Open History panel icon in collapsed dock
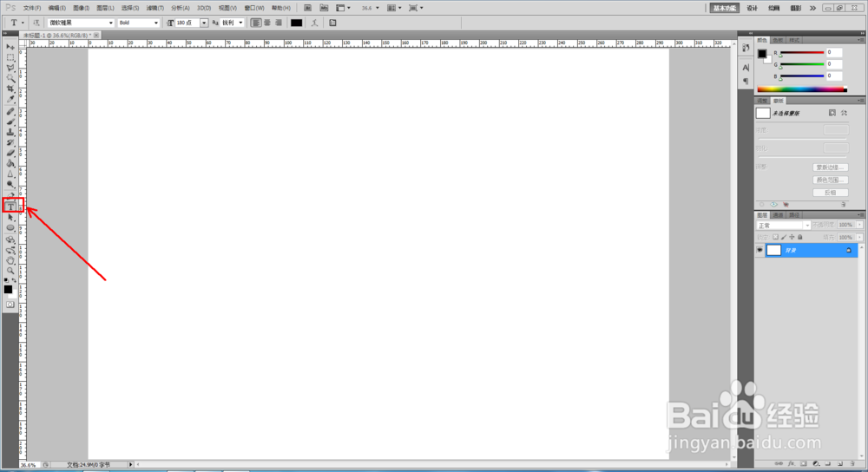 pyautogui.click(x=746, y=48)
